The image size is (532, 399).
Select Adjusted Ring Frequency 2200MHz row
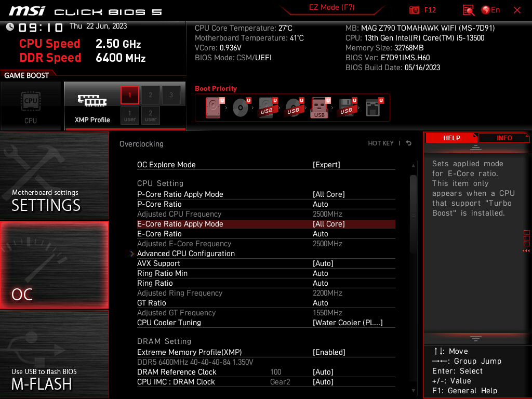pyautogui.click(x=266, y=293)
